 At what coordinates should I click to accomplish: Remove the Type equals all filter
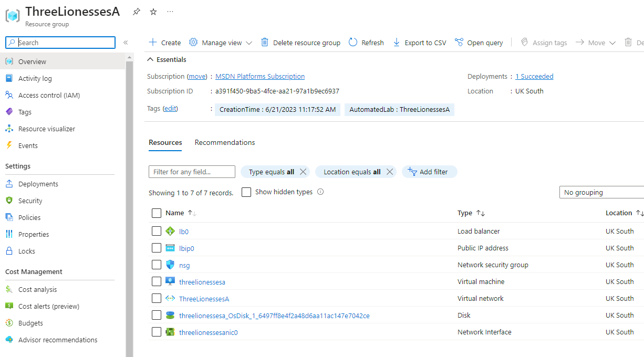[x=303, y=172]
